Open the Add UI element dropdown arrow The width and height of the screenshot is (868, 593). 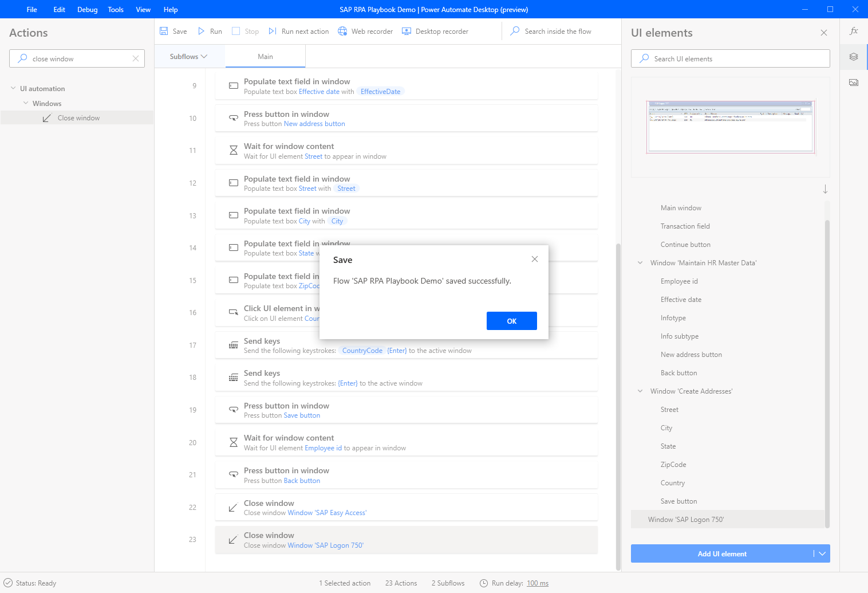tap(822, 553)
